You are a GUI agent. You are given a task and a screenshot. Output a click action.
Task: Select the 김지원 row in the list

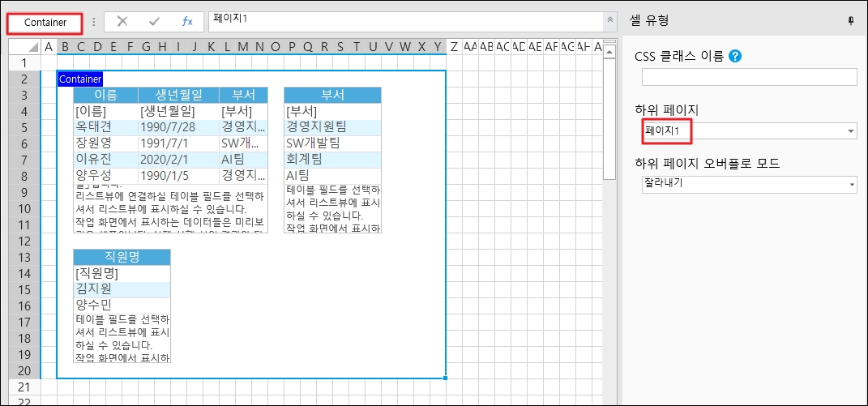coord(122,289)
